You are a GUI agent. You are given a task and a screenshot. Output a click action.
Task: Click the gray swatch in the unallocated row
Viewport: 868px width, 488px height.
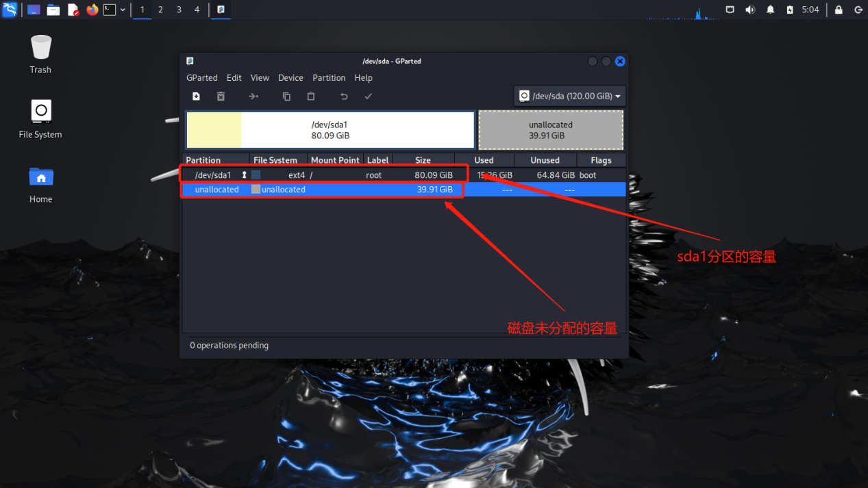[256, 190]
